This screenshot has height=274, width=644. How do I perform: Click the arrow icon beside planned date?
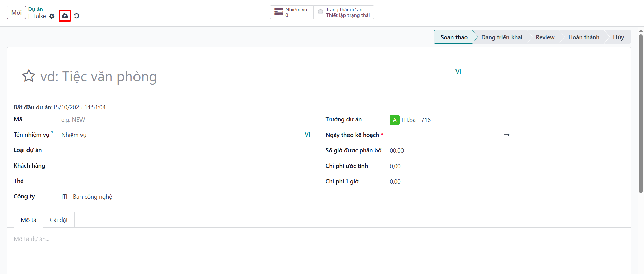[507, 135]
